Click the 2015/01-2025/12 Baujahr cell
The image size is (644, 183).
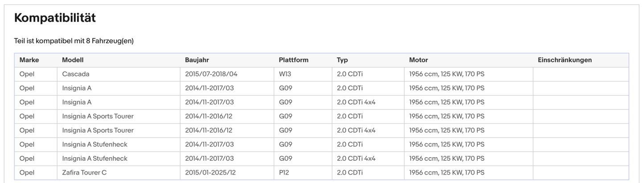pyautogui.click(x=210, y=173)
